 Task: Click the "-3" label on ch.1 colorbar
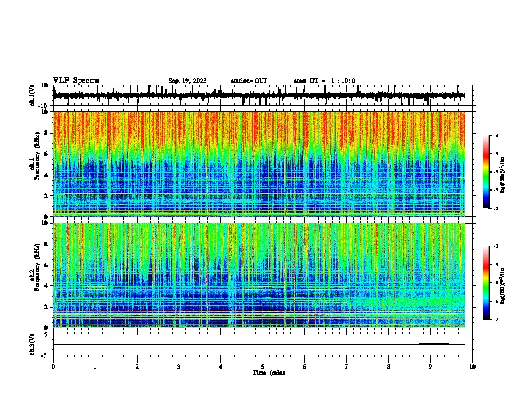pos(495,135)
